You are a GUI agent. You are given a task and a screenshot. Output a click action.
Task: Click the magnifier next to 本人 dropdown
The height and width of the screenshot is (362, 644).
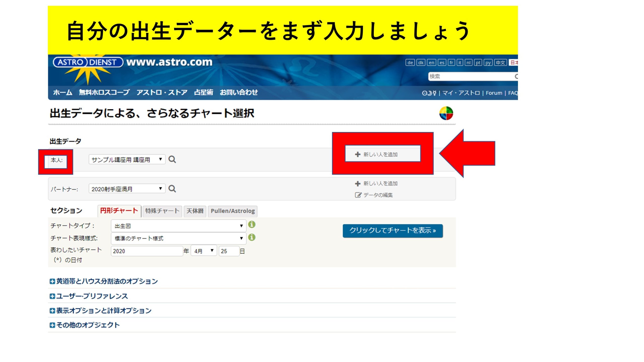(x=172, y=159)
